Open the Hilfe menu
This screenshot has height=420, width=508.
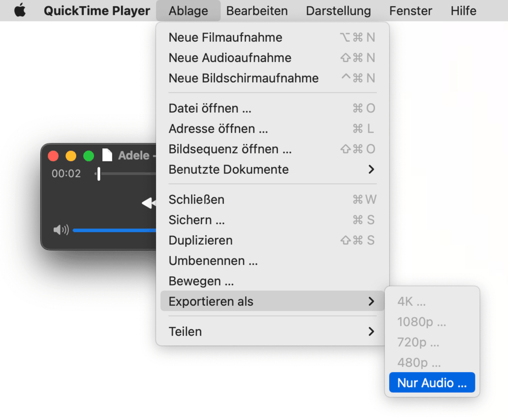(463, 11)
